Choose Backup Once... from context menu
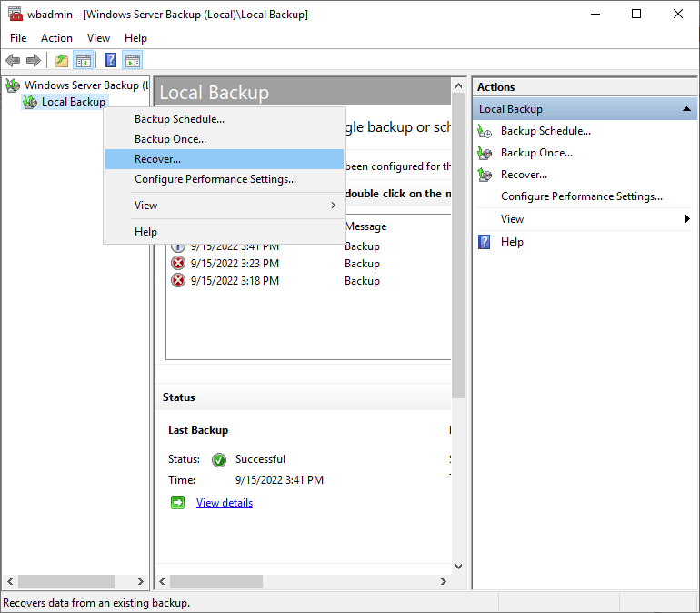Image resolution: width=700 pixels, height=613 pixels. (x=225, y=139)
